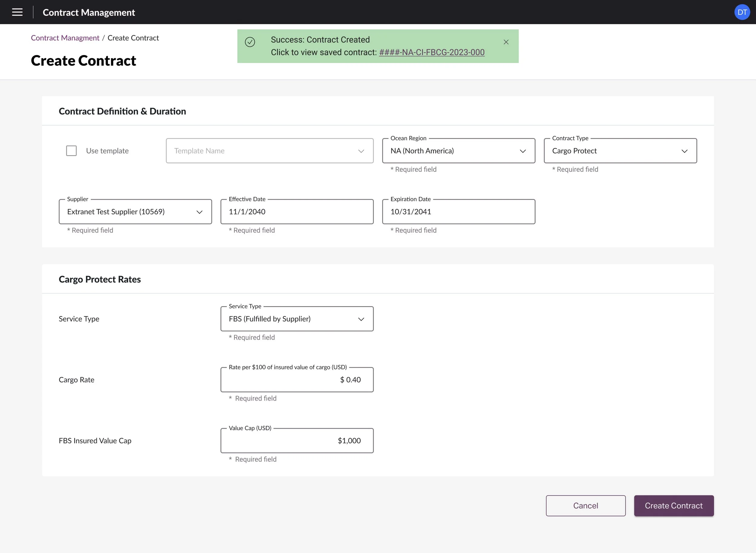Enable the Use template checkbox
756x553 pixels.
(71, 151)
